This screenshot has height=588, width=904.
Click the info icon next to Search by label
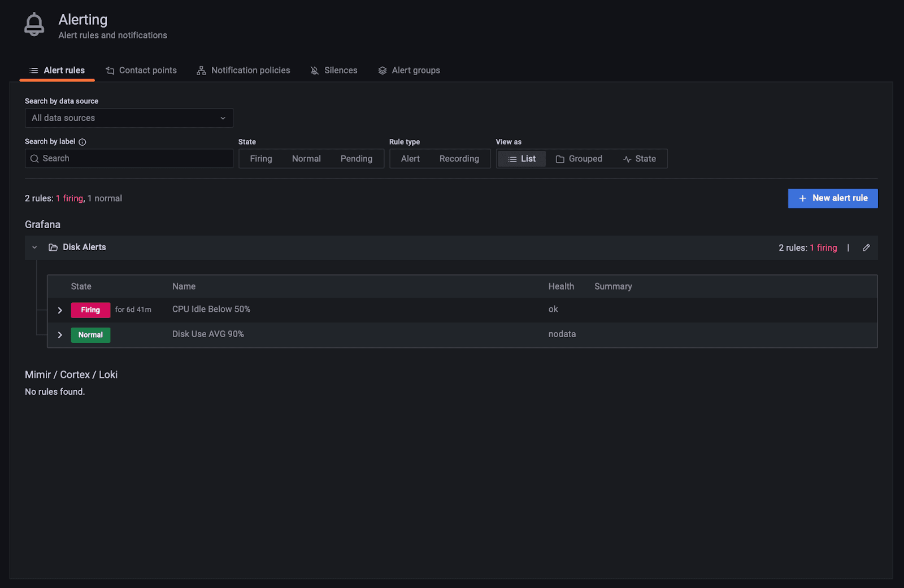coord(82,142)
